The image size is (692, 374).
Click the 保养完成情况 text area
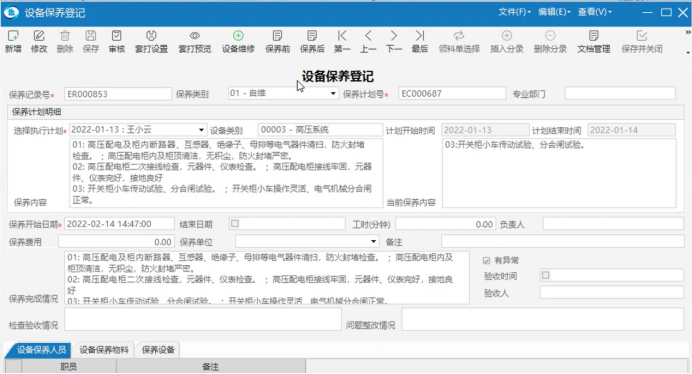tap(267, 277)
